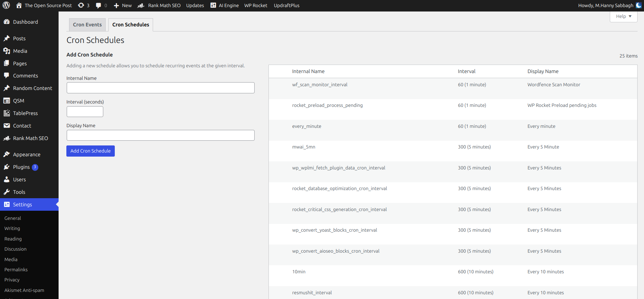Open the New content menu
The height and width of the screenshot is (299, 644).
123,5
